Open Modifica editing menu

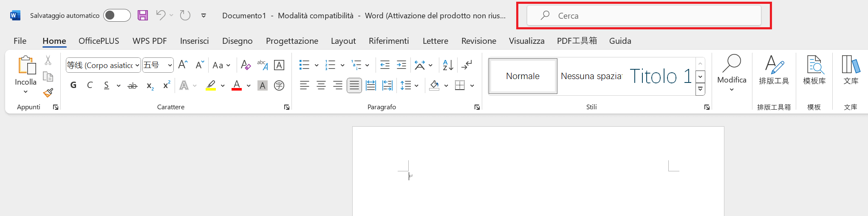click(732, 73)
